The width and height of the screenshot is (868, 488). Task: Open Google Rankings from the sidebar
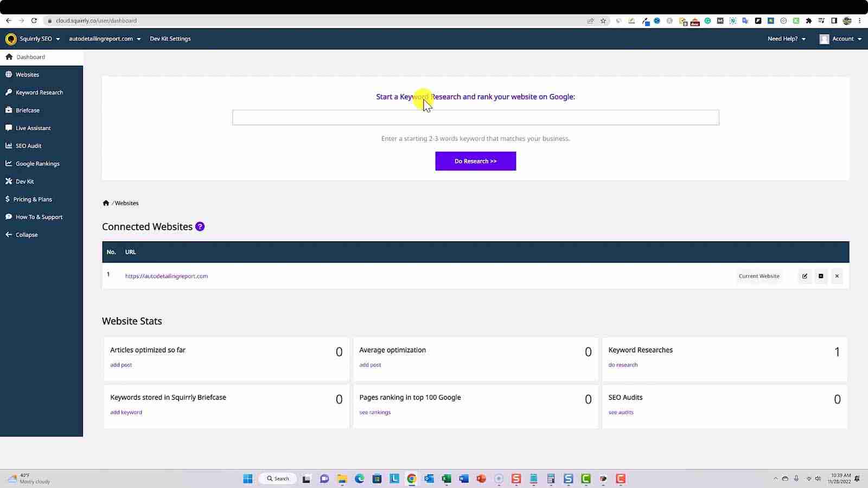pyautogui.click(x=37, y=163)
